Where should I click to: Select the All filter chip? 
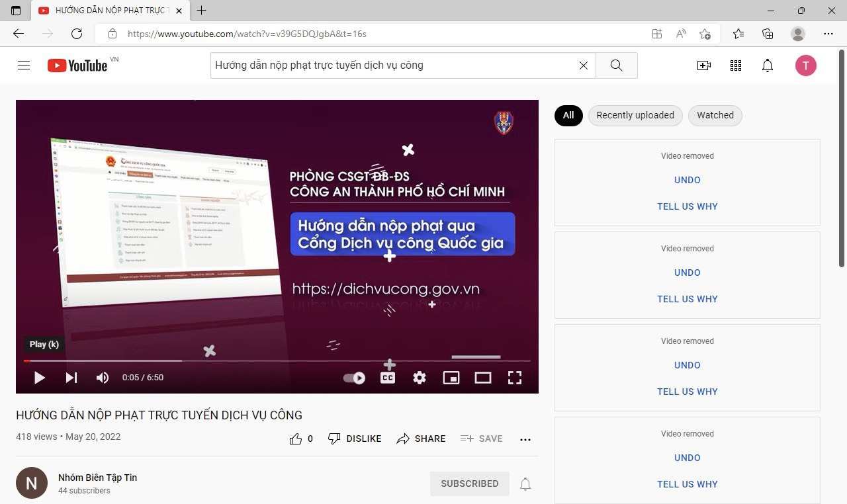[x=568, y=115]
